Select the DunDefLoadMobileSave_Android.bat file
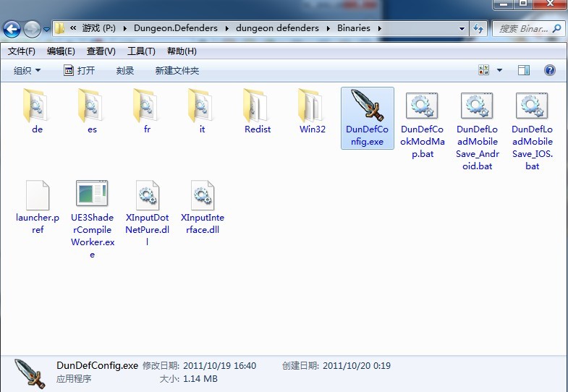Viewport: 568px width, 392px height. click(x=477, y=106)
